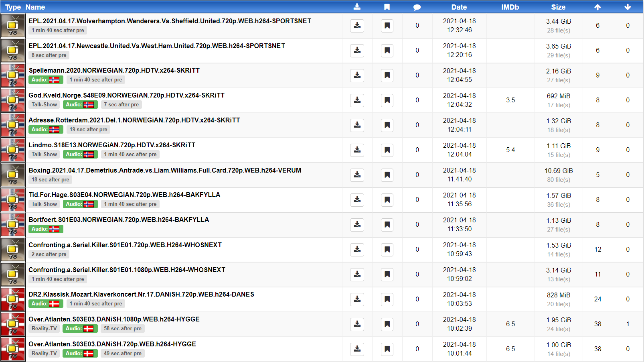Screen dimensions: 644x362
Task: Download the Wolverhampton Wanderers vs Sheffield United torrent
Action: click(x=357, y=26)
